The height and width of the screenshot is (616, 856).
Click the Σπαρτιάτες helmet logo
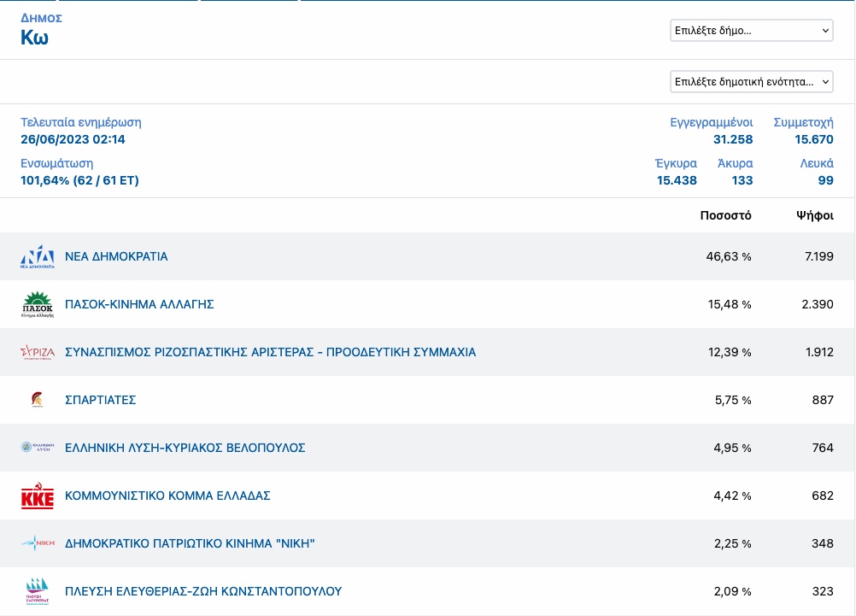tap(37, 400)
